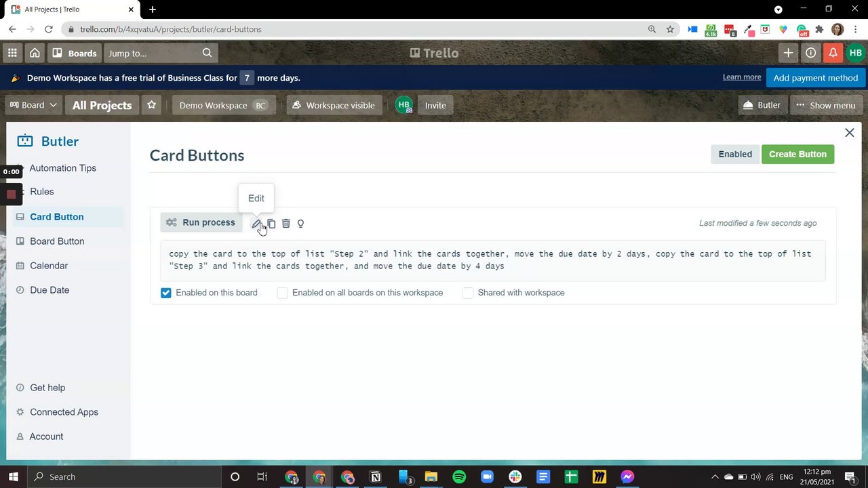This screenshot has width=868, height=488.
Task: Click the Run process button
Action: pyautogui.click(x=201, y=222)
